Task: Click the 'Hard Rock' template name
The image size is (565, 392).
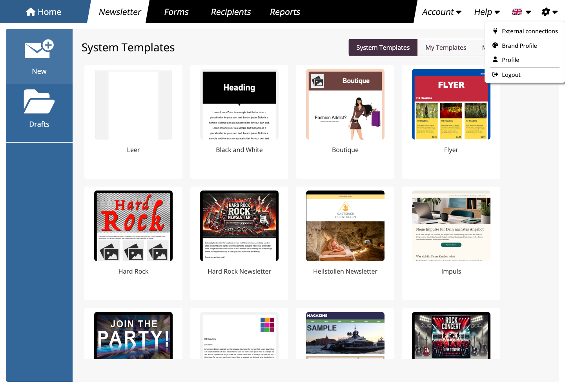Action: click(x=133, y=271)
